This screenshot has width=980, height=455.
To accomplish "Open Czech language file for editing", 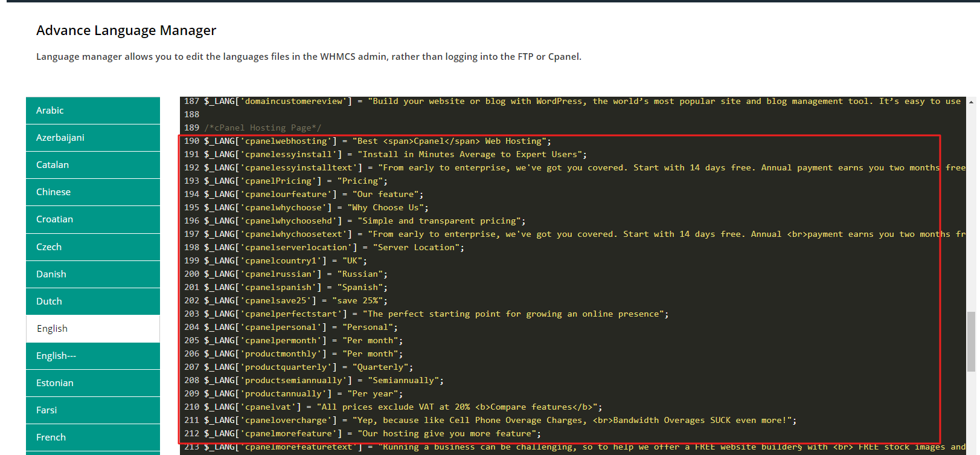I will 92,247.
